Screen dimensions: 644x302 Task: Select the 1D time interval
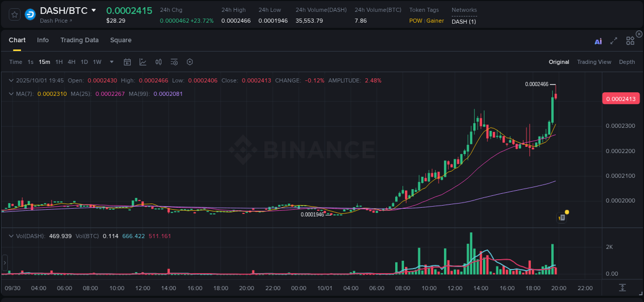tap(84, 62)
